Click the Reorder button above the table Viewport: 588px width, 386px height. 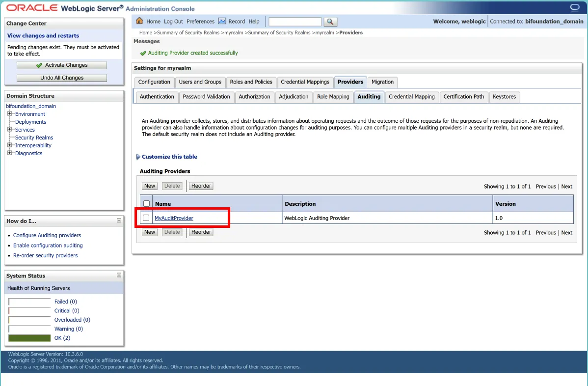click(201, 186)
